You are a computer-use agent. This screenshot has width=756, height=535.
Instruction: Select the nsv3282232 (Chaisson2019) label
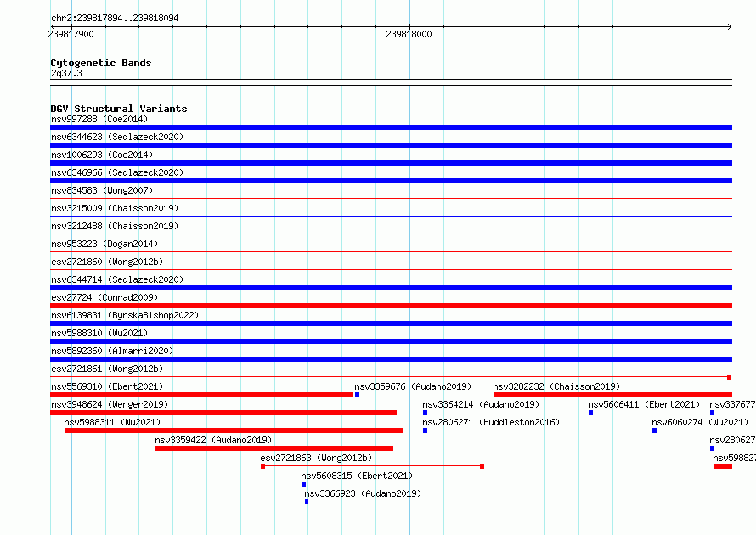(556, 386)
